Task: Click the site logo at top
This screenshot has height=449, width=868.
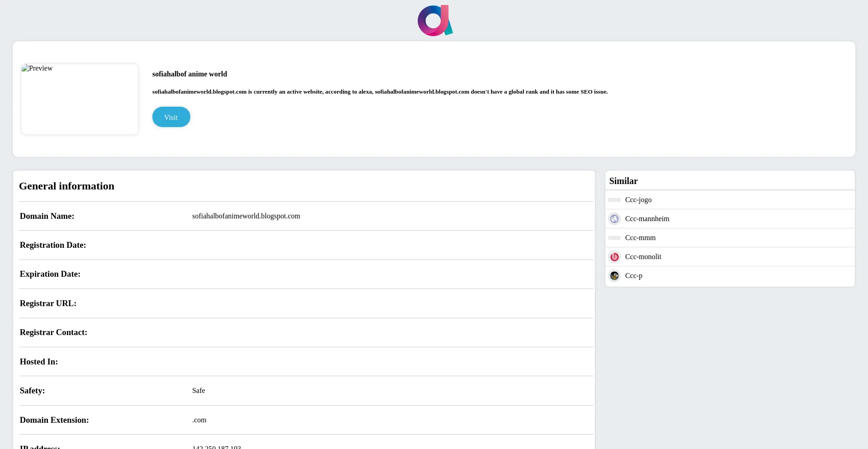Action: 435,20
